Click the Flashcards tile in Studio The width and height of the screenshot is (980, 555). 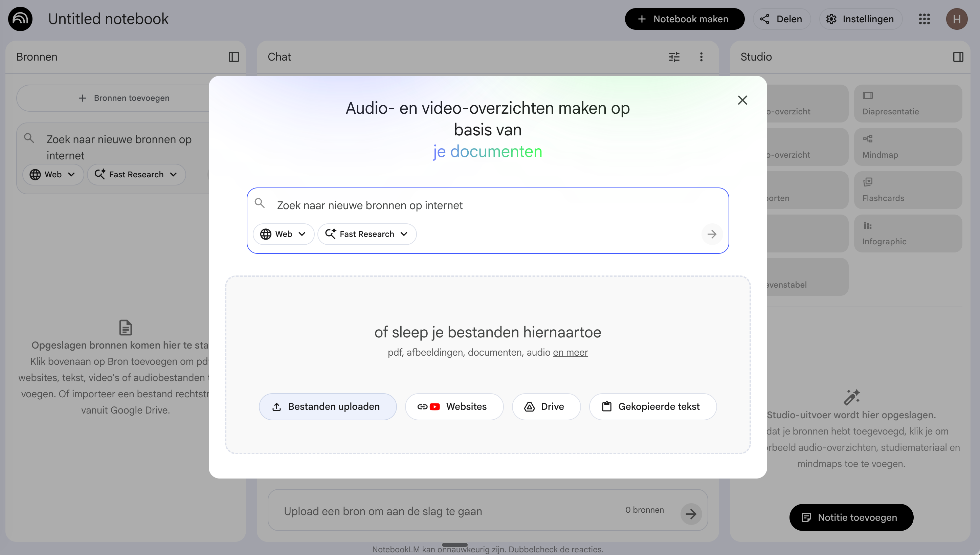[908, 190]
